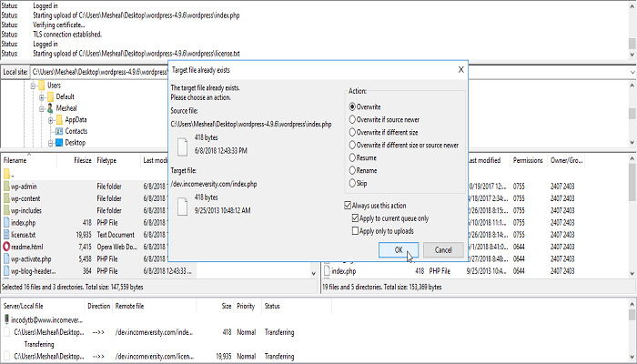
Task: Select the local file list status text
Action: pyautogui.click(x=73, y=287)
